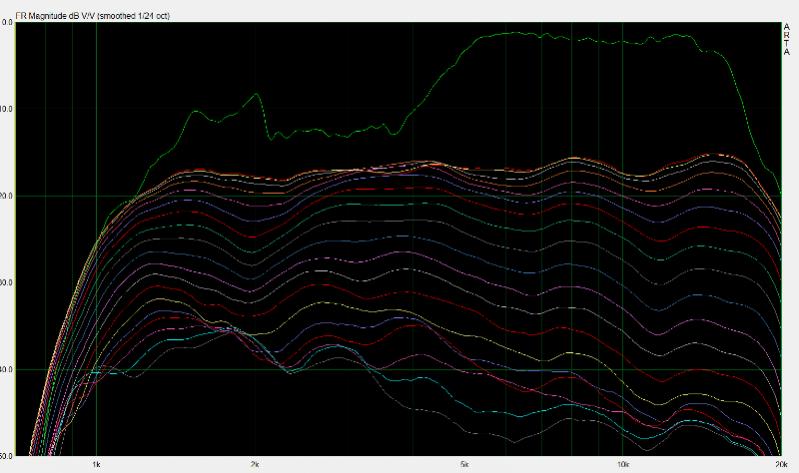Click the 20k frequency axis label
The height and width of the screenshot is (473, 799).
pos(781,465)
